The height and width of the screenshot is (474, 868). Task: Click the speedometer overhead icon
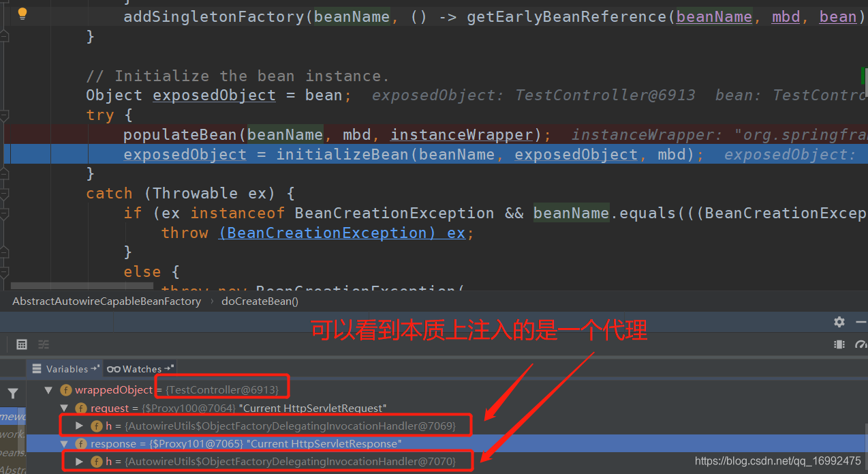tap(861, 344)
